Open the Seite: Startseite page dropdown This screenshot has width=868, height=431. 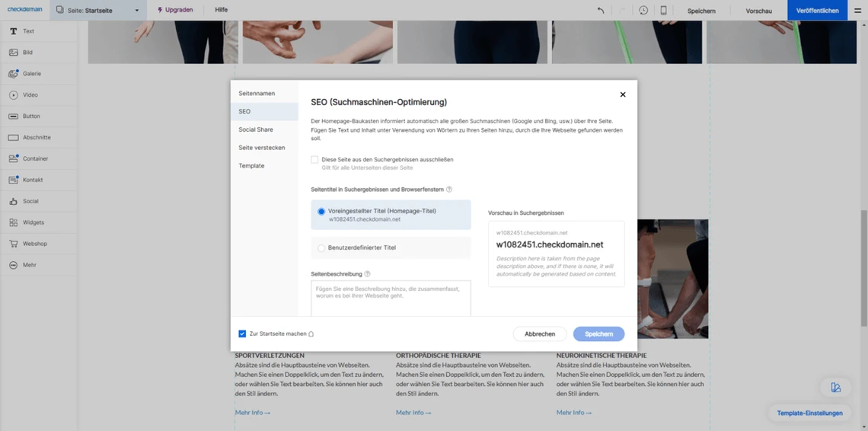coord(98,11)
